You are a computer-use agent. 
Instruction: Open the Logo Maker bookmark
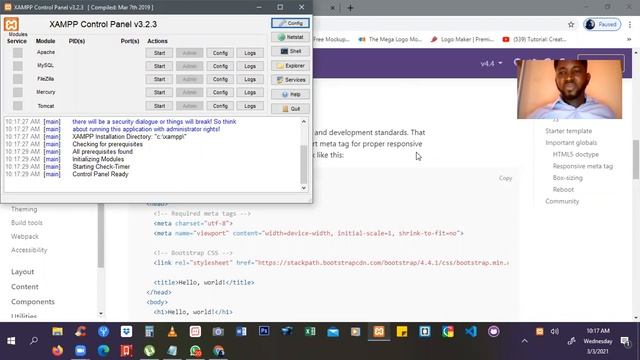[x=462, y=40]
